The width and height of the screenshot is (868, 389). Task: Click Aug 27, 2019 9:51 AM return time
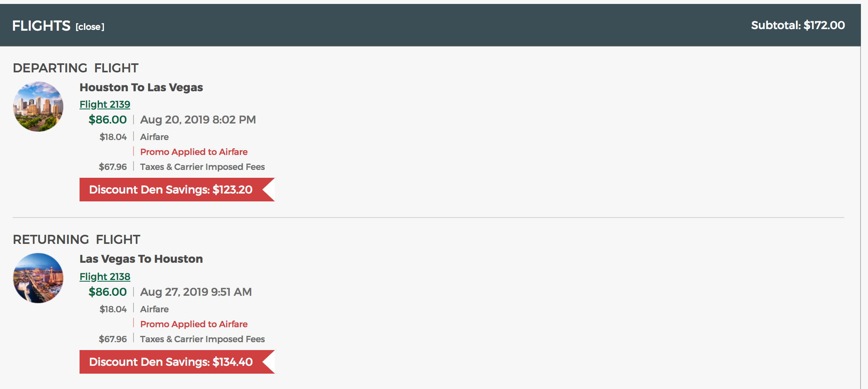point(196,292)
